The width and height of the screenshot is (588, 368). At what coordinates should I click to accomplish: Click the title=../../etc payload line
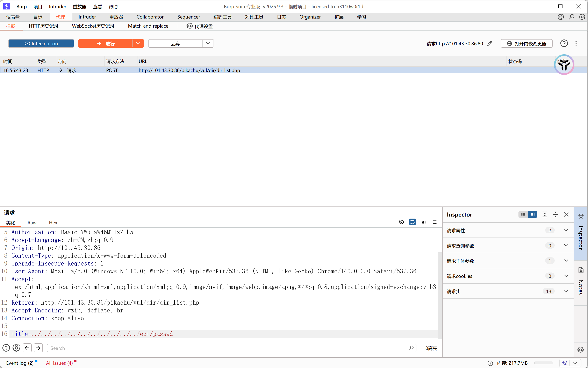[x=92, y=334]
